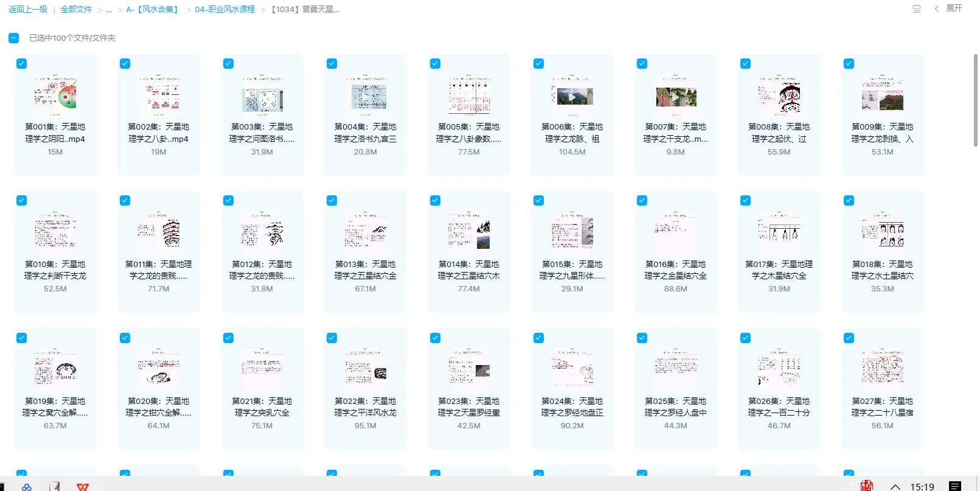Open WPS Office from the taskbar
This screenshot has width=980, height=491.
coord(83,487)
